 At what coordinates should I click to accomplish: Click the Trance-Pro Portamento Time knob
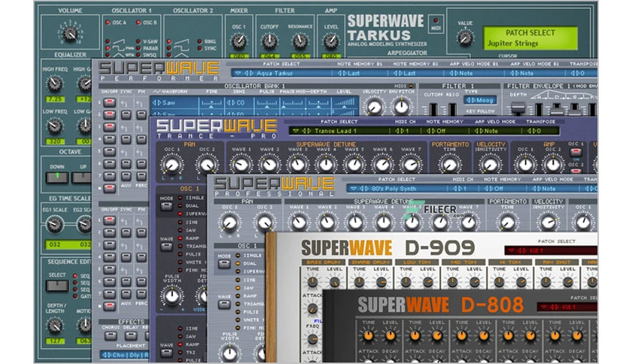(449, 165)
